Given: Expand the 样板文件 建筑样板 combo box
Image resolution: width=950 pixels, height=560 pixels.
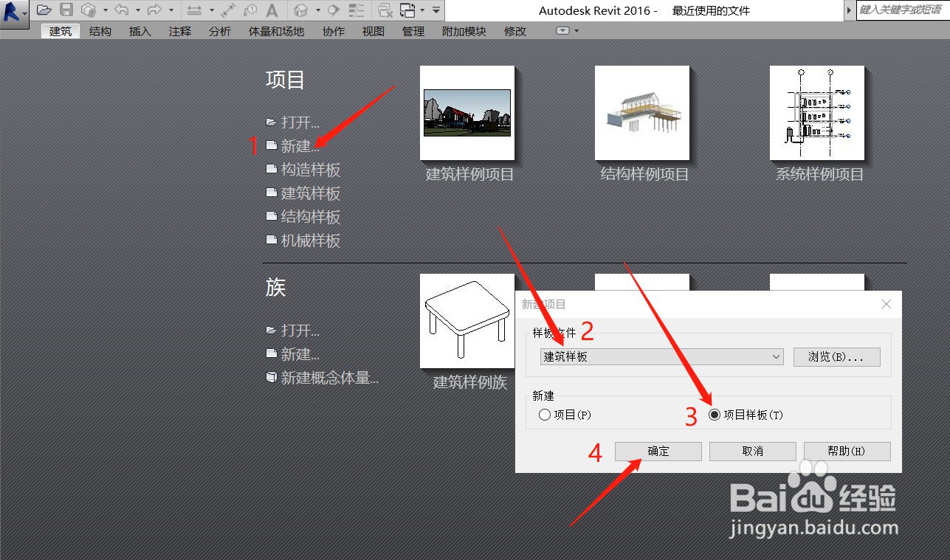Looking at the screenshot, I should [x=661, y=356].
